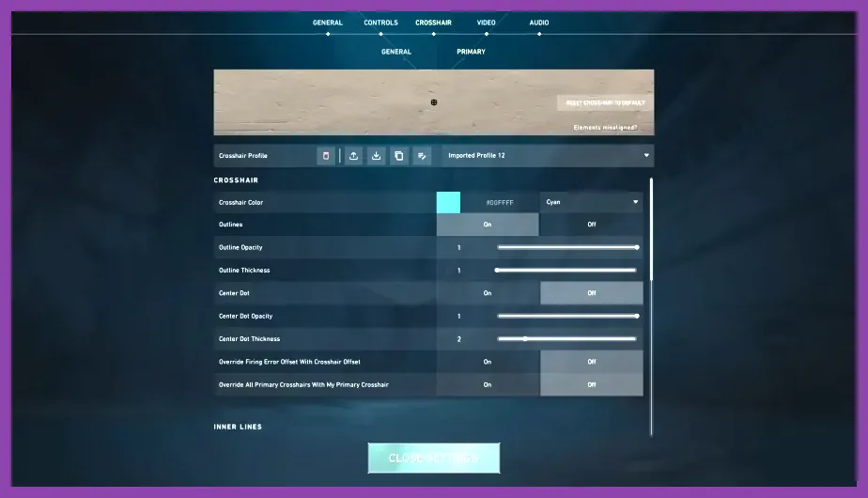Click the crosshair preview in the image
Screen dimensions: 868x498
(x=434, y=102)
